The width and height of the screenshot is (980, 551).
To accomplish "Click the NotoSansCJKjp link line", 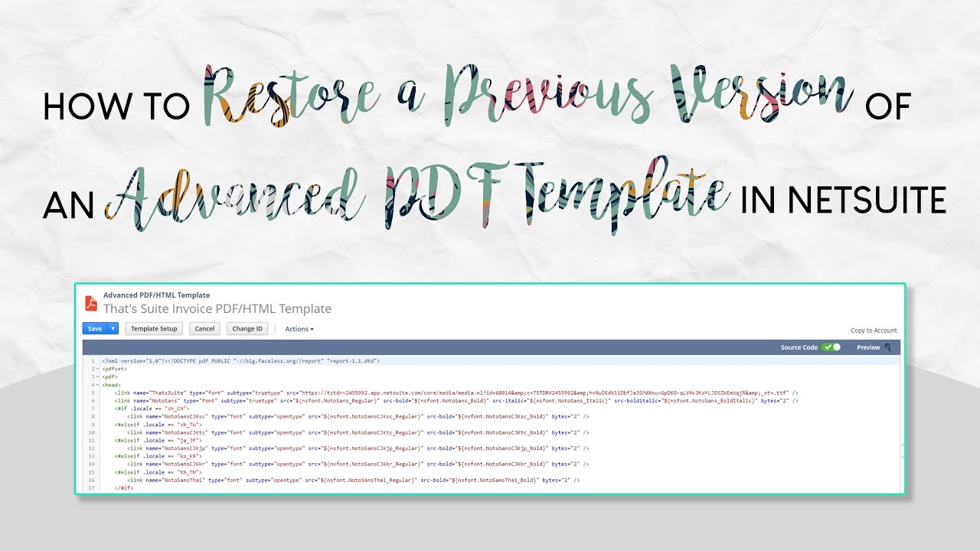I will 358,448.
